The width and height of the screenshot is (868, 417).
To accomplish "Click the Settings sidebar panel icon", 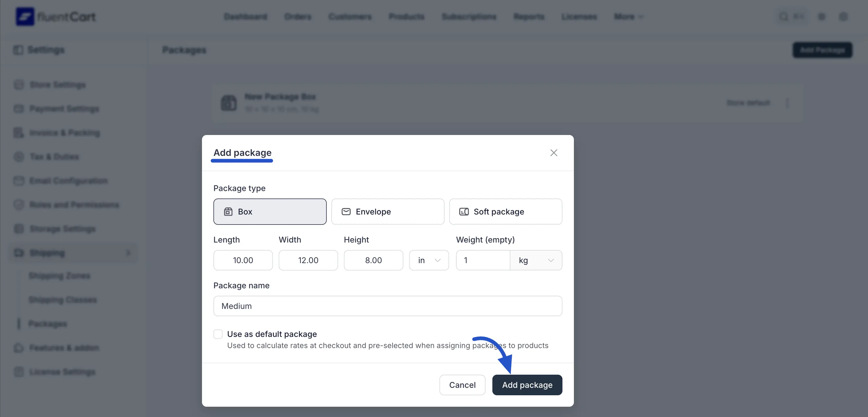I will click(x=18, y=50).
